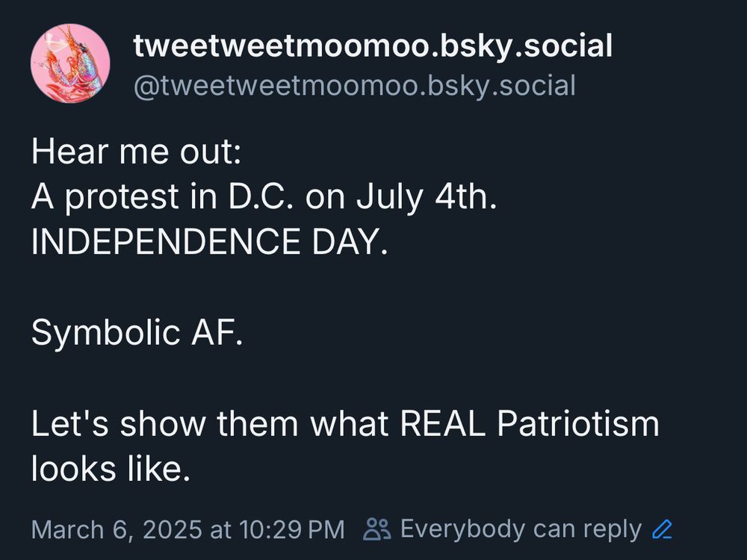This screenshot has width=747, height=560.
Task: Click the word 'DAY.' in the post
Action: pos(350,241)
